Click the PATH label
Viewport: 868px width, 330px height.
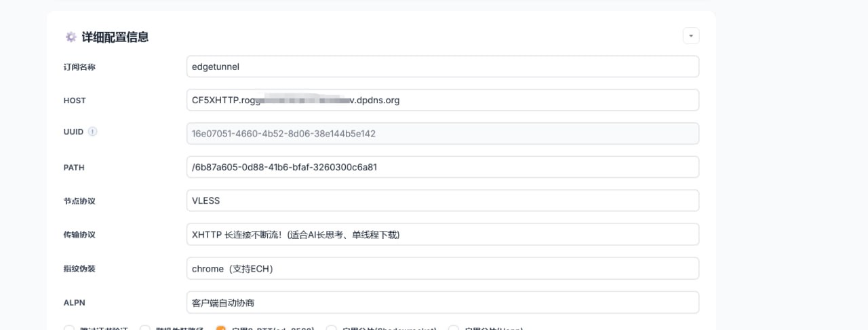point(74,167)
